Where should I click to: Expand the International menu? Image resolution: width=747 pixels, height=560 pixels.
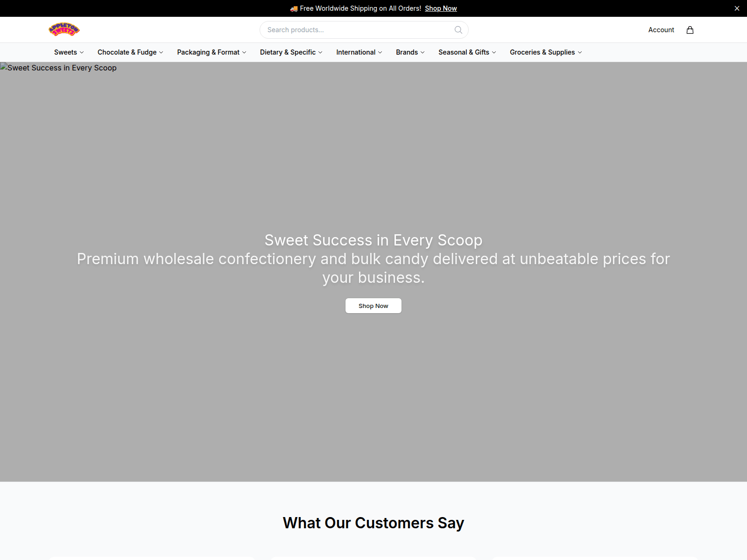click(359, 52)
